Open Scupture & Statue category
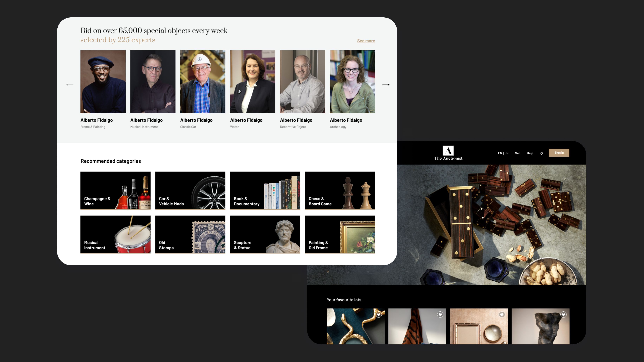This screenshot has width=644, height=362. coord(265,234)
